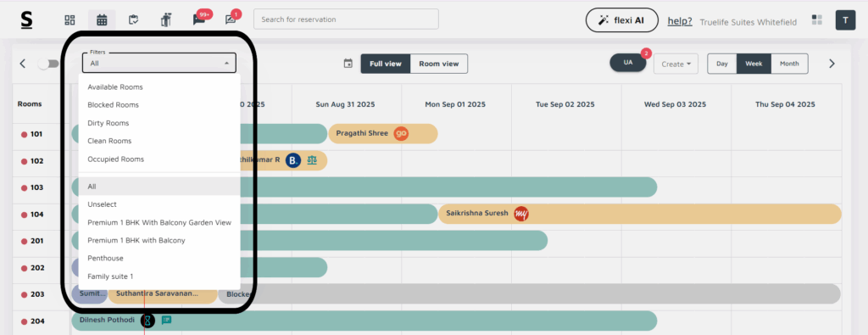This screenshot has height=335, width=868.
Task: Go to previous week with left arrow
Action: [x=23, y=64]
